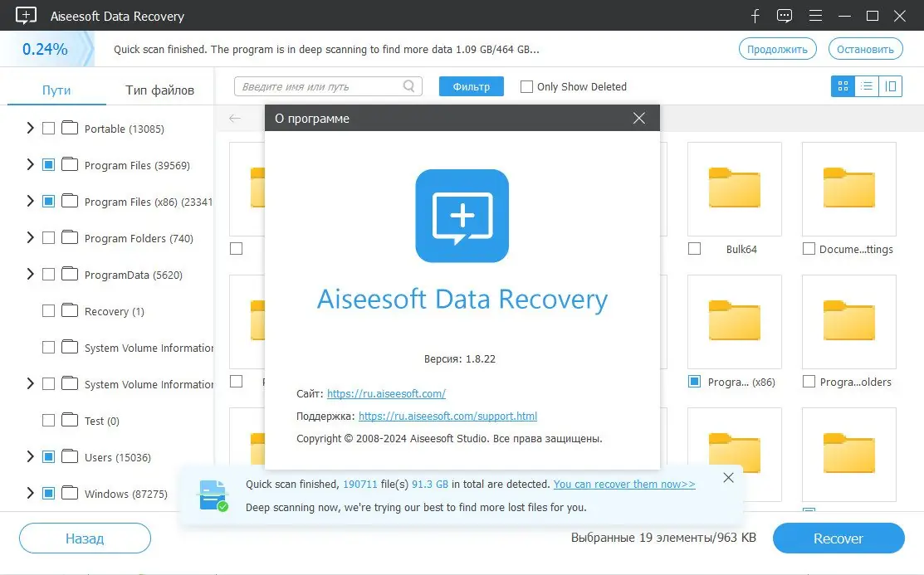Expand the Program Files (x86) node
The image size is (924, 575).
pyautogui.click(x=30, y=201)
